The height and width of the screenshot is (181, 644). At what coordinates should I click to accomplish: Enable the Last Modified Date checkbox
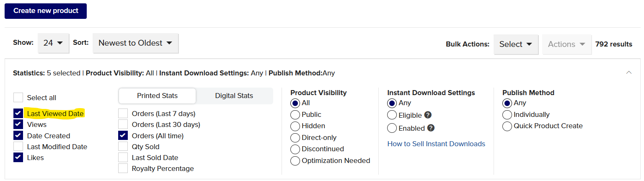[x=18, y=147]
